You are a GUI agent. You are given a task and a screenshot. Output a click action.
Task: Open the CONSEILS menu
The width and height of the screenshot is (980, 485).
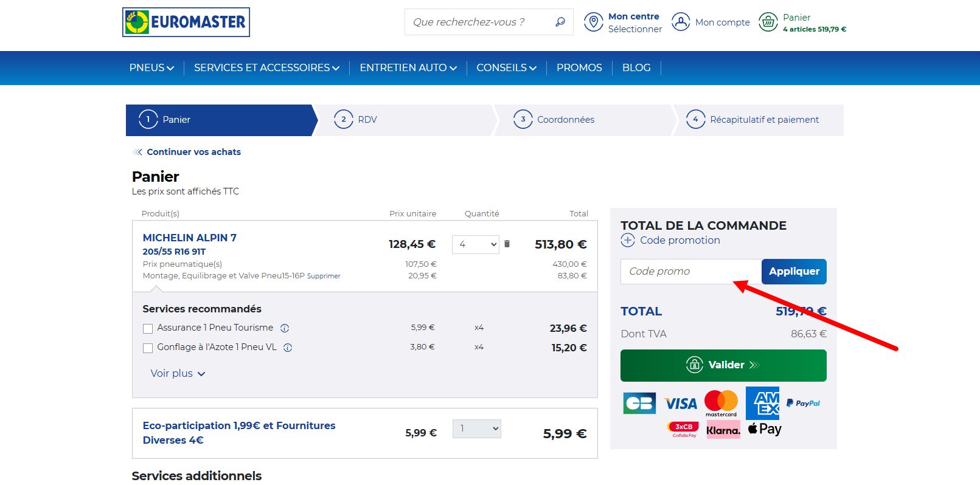point(506,68)
